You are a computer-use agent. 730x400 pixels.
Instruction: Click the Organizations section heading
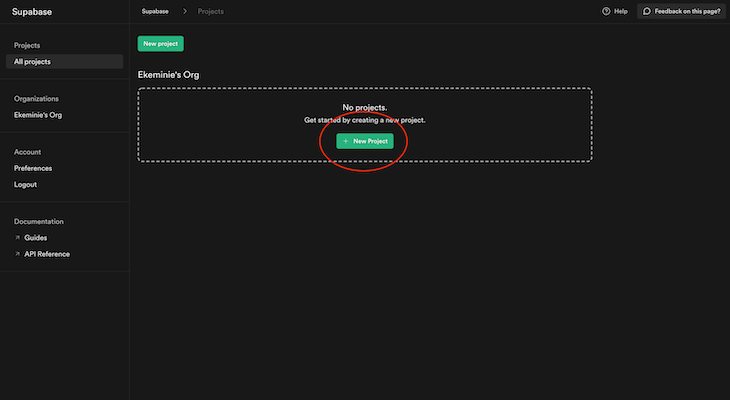pyautogui.click(x=36, y=99)
